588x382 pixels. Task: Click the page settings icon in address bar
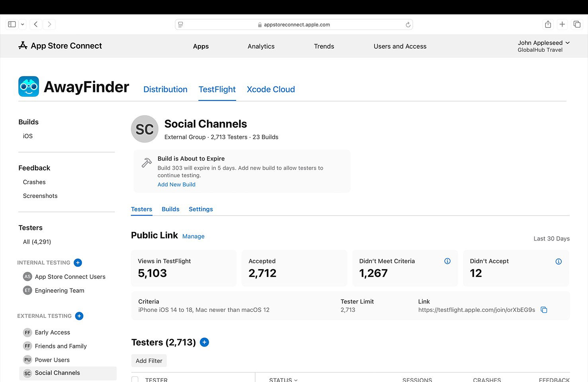180,24
